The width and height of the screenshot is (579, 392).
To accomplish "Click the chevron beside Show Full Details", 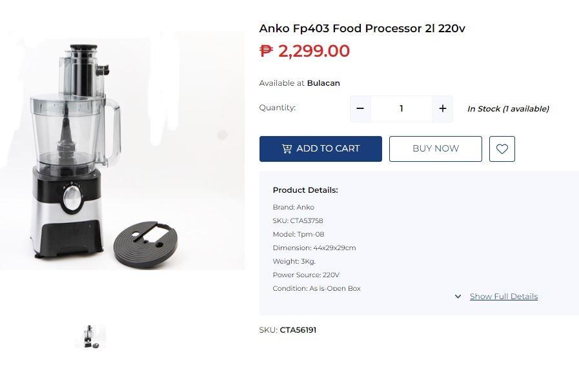I will pyautogui.click(x=458, y=297).
